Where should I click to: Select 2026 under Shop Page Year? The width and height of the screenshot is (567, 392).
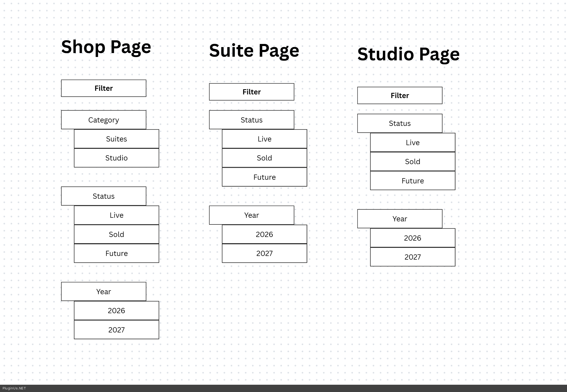pyautogui.click(x=116, y=311)
